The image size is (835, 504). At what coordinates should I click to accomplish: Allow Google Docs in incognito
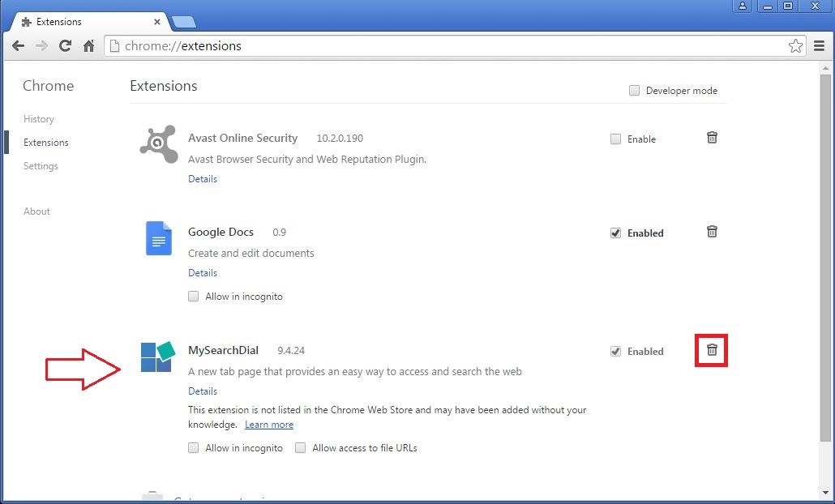193,296
